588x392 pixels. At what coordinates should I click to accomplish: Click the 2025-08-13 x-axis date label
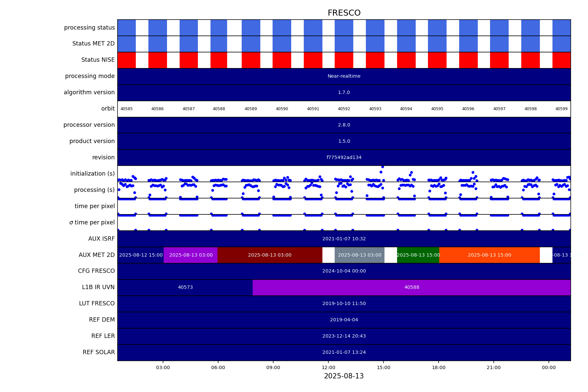click(x=344, y=376)
